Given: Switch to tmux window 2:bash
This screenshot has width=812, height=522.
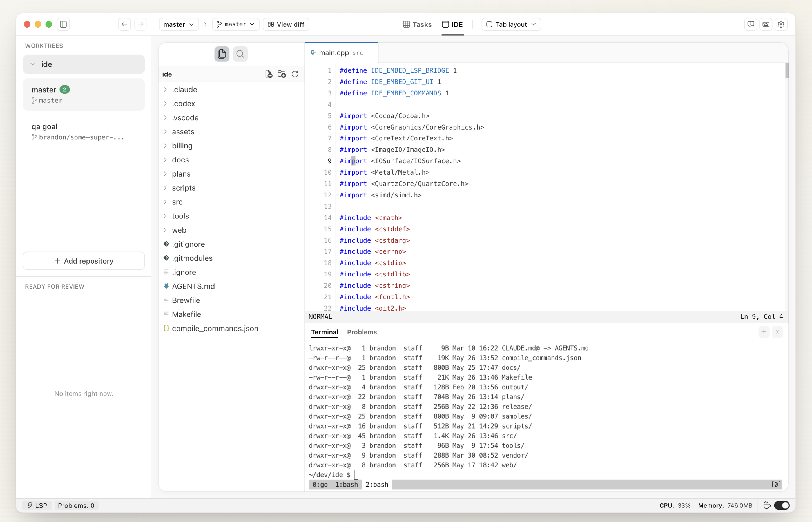Looking at the screenshot, I should 377,484.
